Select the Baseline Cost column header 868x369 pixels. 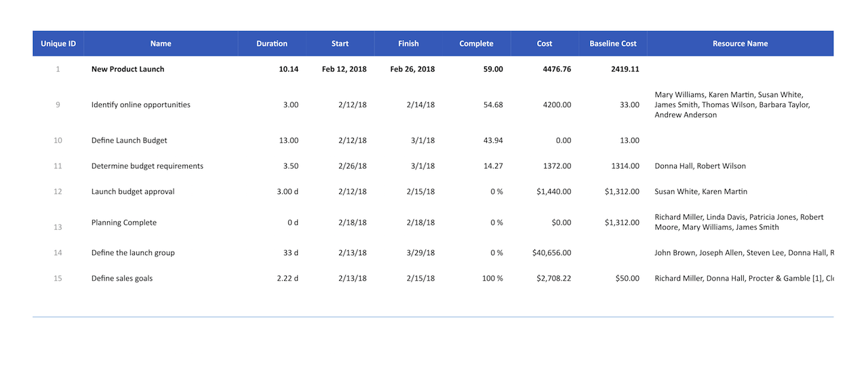point(613,43)
